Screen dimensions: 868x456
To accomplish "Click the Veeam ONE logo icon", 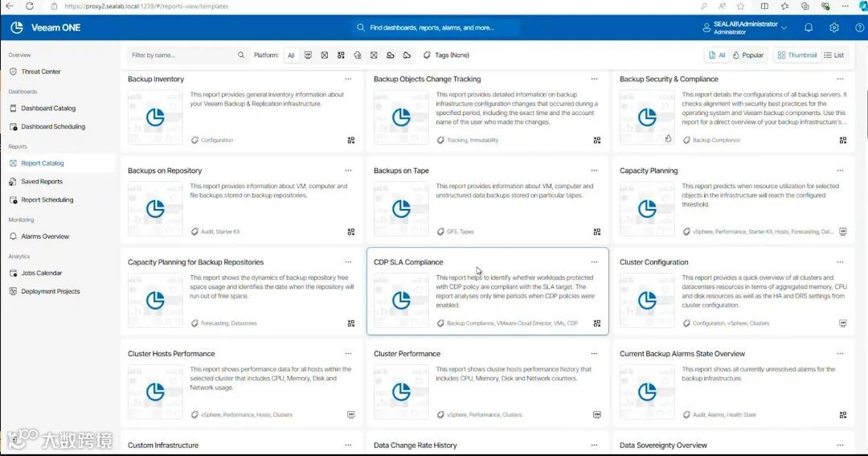I will pos(17,27).
